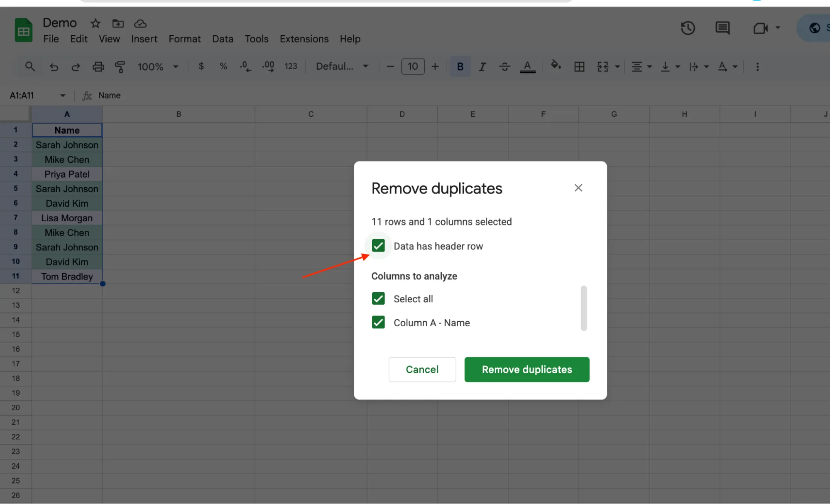Click the Print icon

click(x=98, y=66)
